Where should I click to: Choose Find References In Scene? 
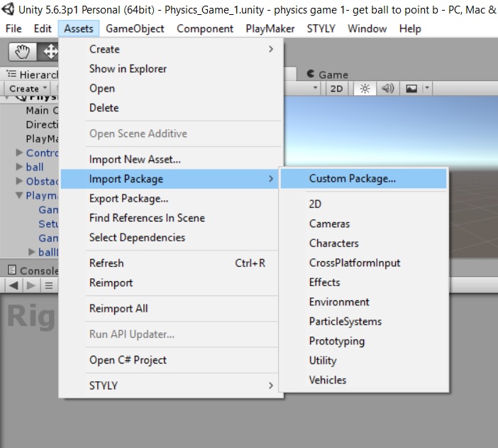[171, 218]
